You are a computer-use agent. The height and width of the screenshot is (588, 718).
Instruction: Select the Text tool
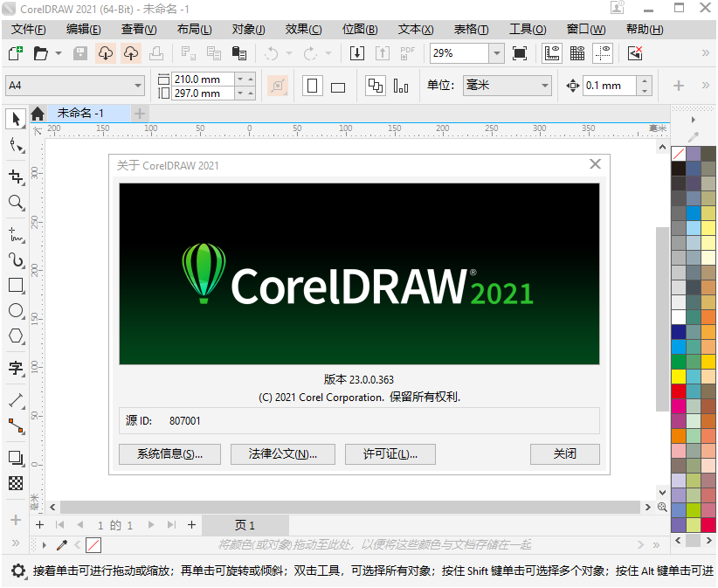(16, 367)
